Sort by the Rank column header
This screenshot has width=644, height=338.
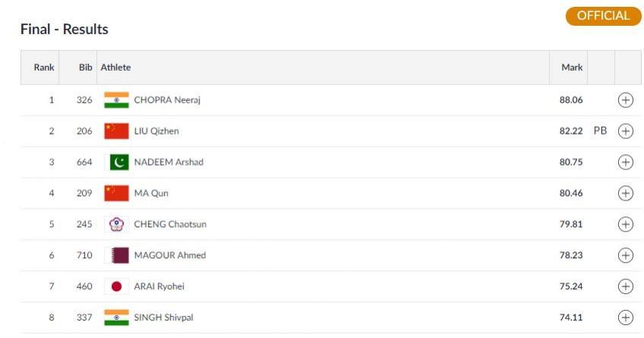(44, 68)
